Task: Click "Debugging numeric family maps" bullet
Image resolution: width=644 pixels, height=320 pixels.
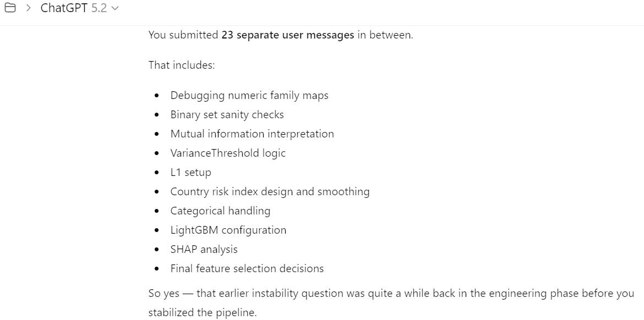Action: pyautogui.click(x=249, y=95)
